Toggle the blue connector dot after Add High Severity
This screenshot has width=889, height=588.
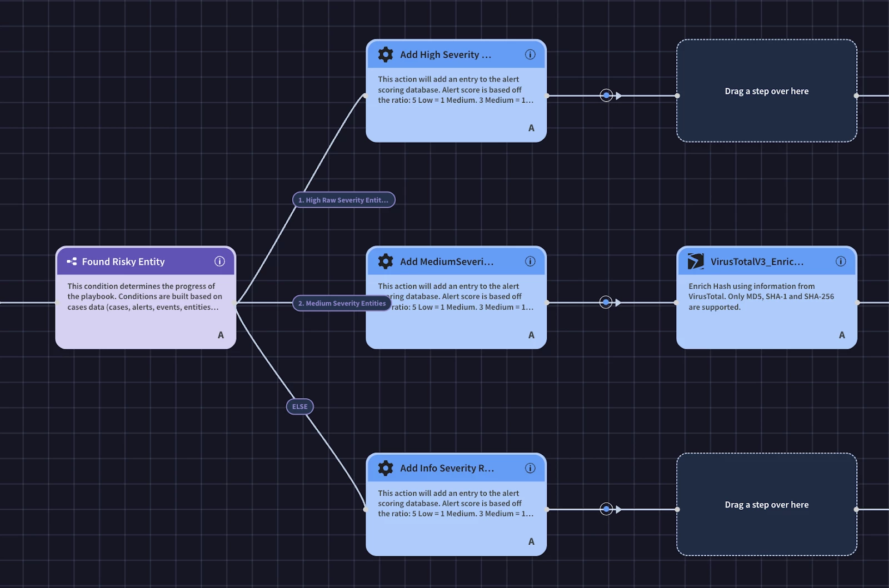point(606,95)
